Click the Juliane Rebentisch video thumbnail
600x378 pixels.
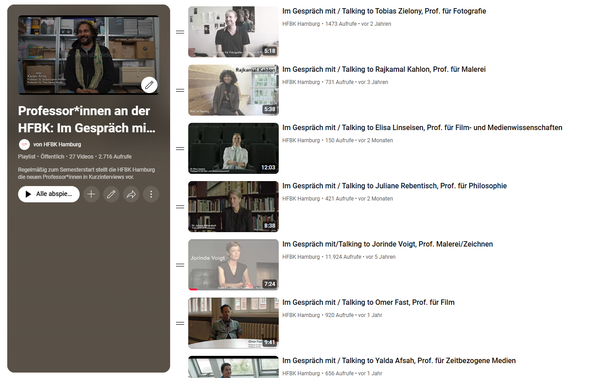tap(233, 207)
